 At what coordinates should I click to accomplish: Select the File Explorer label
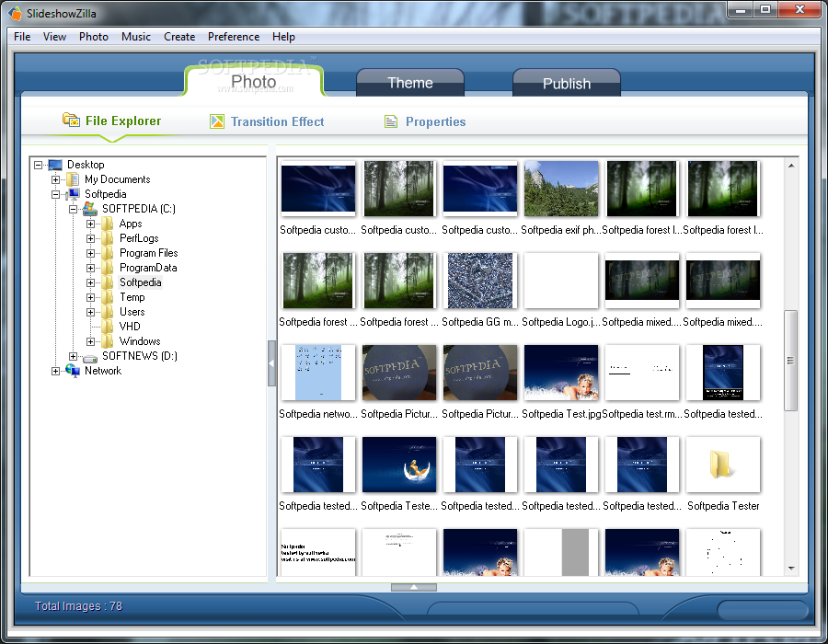click(x=123, y=121)
